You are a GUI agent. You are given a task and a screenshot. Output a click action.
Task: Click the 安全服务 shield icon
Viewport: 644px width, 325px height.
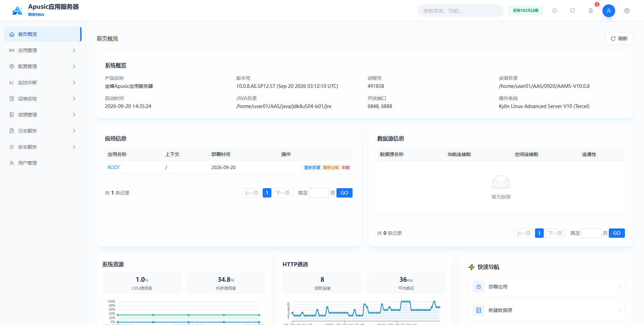12,147
